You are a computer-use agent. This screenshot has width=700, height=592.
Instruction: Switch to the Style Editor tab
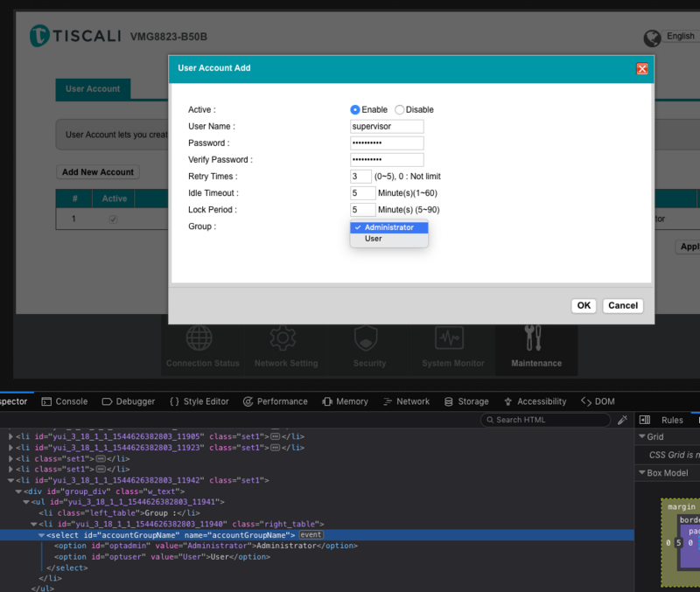(199, 401)
